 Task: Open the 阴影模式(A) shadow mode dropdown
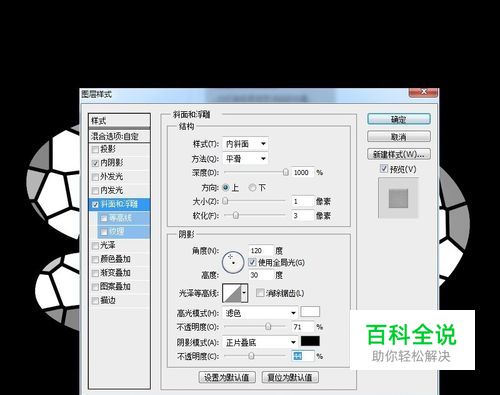point(260,342)
